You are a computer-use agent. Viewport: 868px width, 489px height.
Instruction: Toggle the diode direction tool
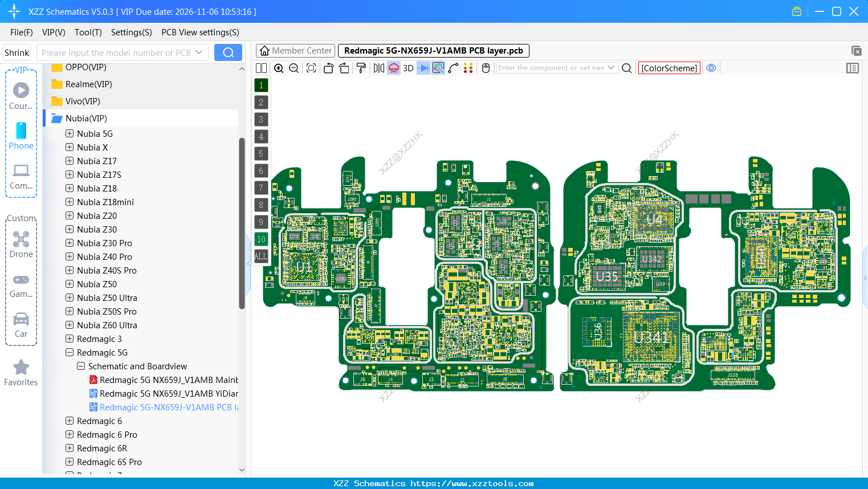(423, 68)
